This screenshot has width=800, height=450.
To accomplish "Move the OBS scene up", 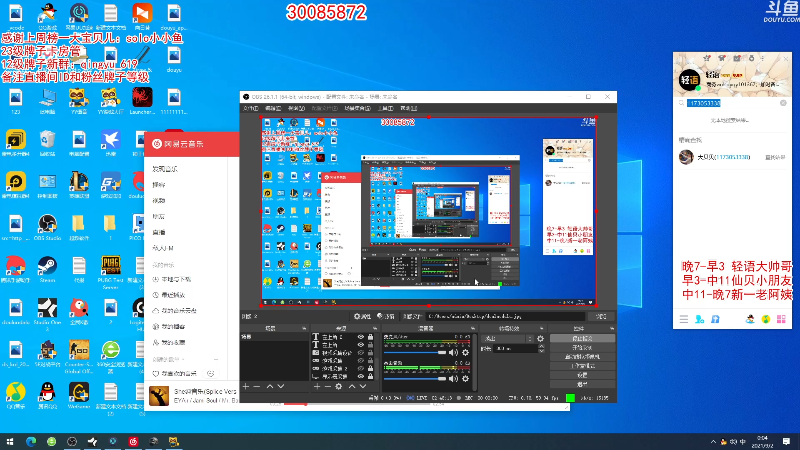I will pyautogui.click(x=270, y=386).
